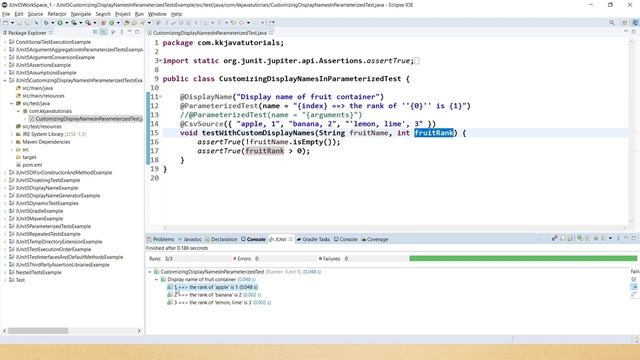The height and width of the screenshot is (360, 640).
Task: Select test result rank of 'banana' is 2
Action: point(214,295)
